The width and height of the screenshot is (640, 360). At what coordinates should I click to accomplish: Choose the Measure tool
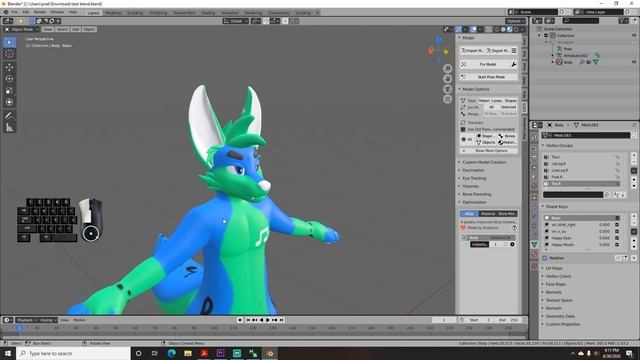(9, 128)
